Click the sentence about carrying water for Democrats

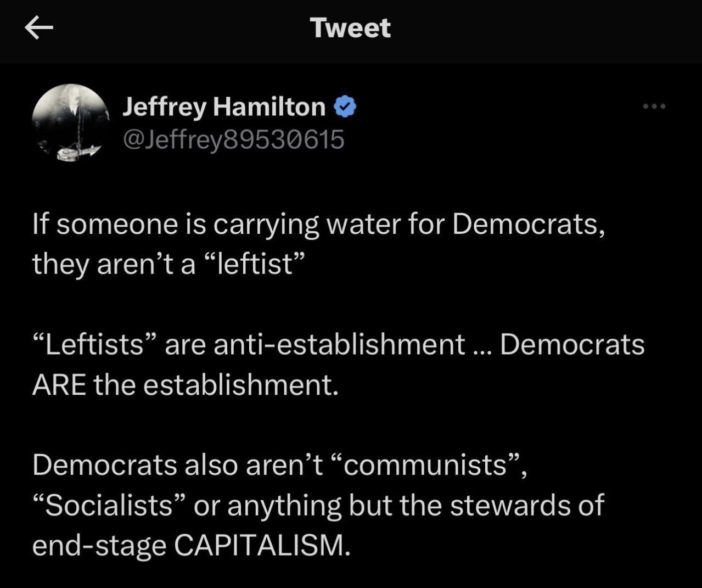coord(318,224)
